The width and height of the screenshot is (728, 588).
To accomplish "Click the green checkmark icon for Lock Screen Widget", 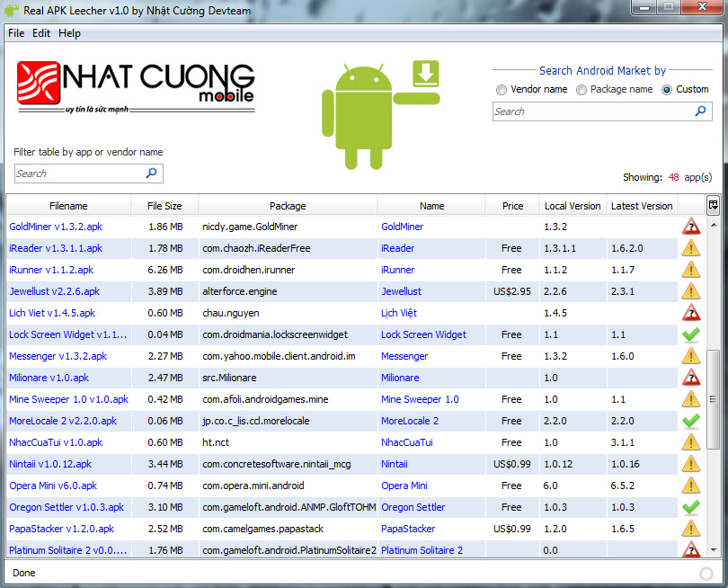I will click(691, 334).
